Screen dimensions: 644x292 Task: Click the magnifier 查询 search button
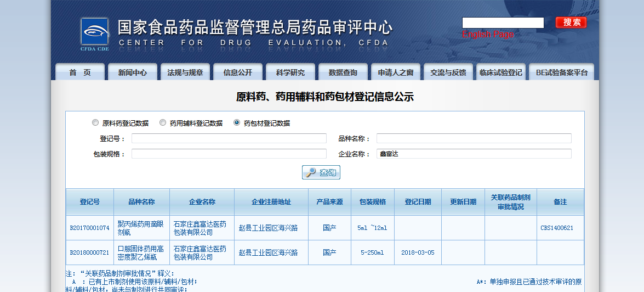(x=321, y=172)
